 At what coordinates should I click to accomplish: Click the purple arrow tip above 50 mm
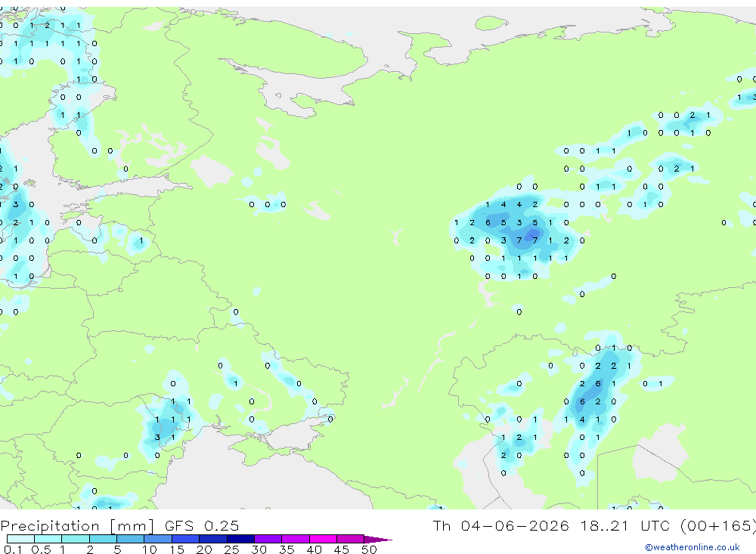point(377,540)
